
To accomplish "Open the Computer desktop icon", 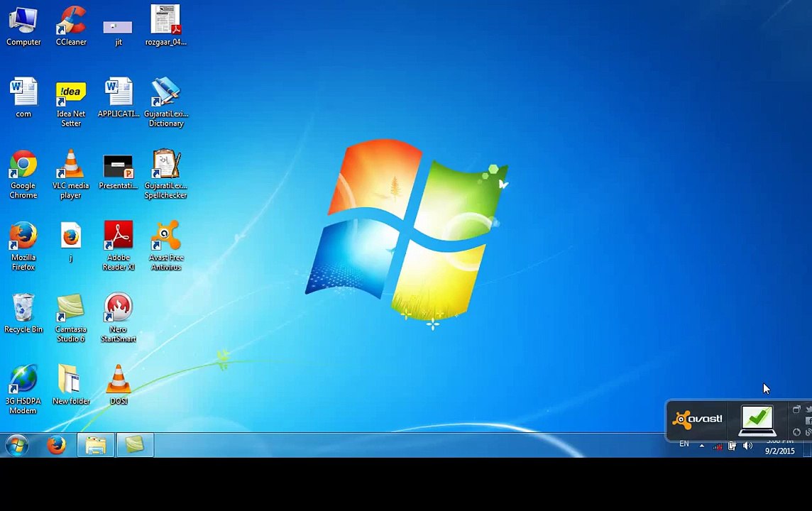I will [23, 26].
